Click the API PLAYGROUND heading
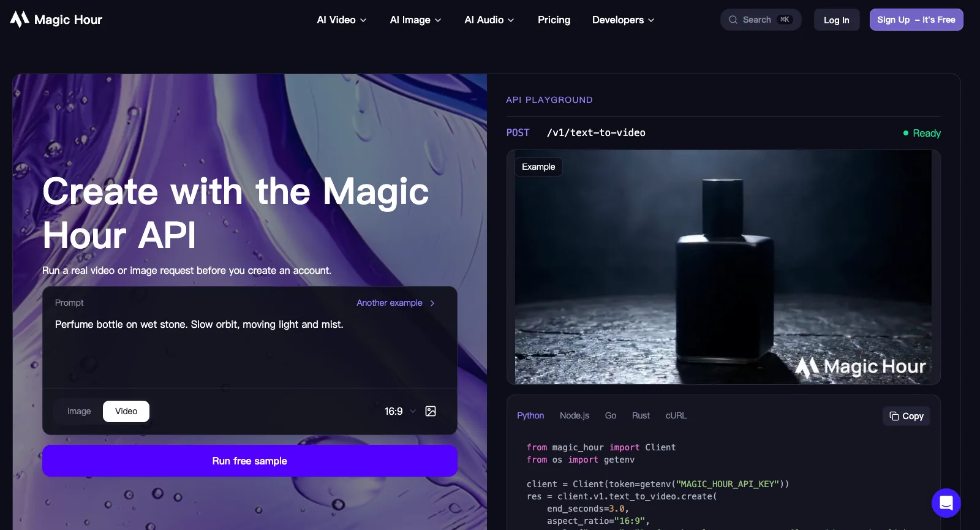The width and height of the screenshot is (980, 530). pos(549,100)
